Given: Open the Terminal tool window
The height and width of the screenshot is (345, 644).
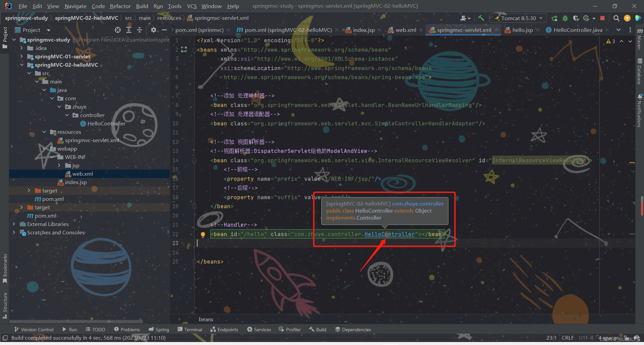Looking at the screenshot, I should pyautogui.click(x=190, y=330).
